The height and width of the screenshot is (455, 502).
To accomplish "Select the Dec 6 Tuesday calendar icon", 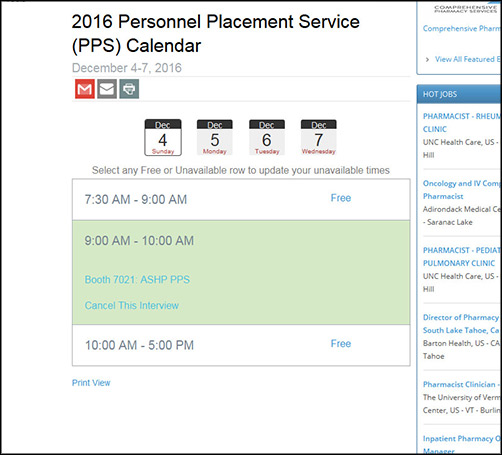I will point(267,137).
